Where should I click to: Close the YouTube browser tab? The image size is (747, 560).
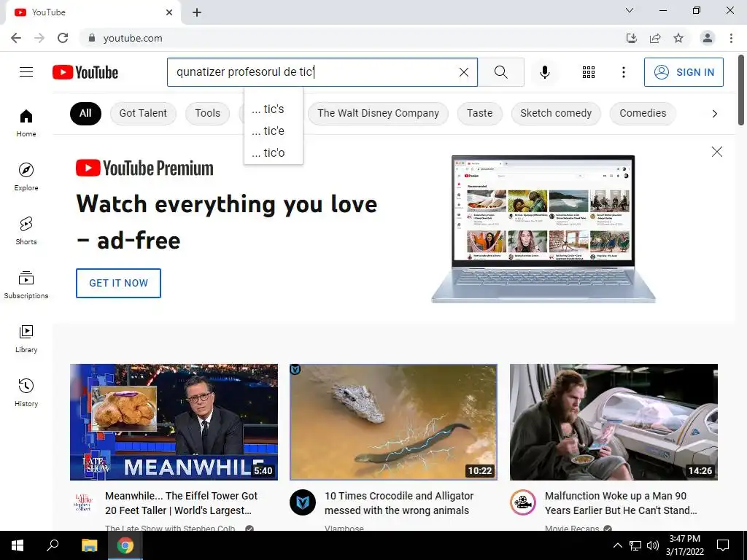169,12
